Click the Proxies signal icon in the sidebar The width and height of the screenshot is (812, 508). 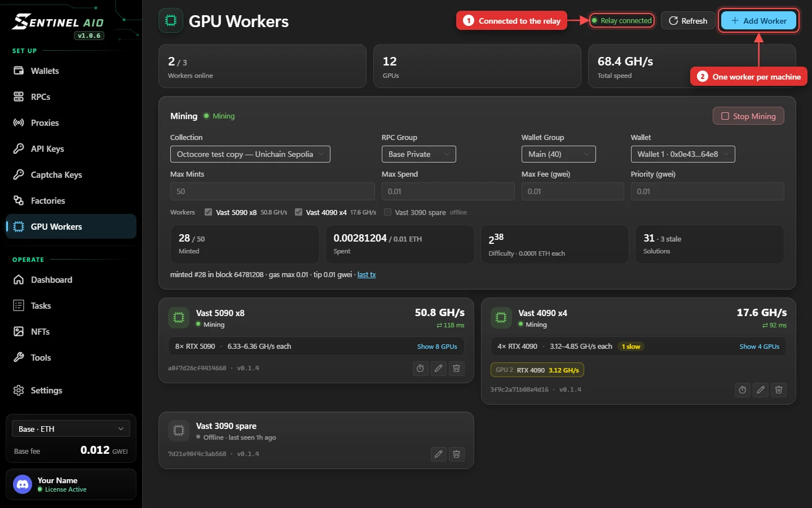pyautogui.click(x=19, y=123)
